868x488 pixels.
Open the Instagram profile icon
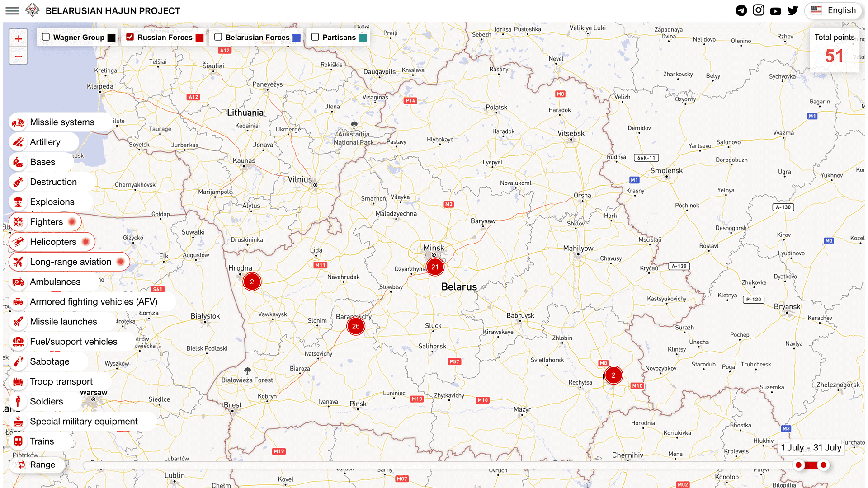point(759,10)
